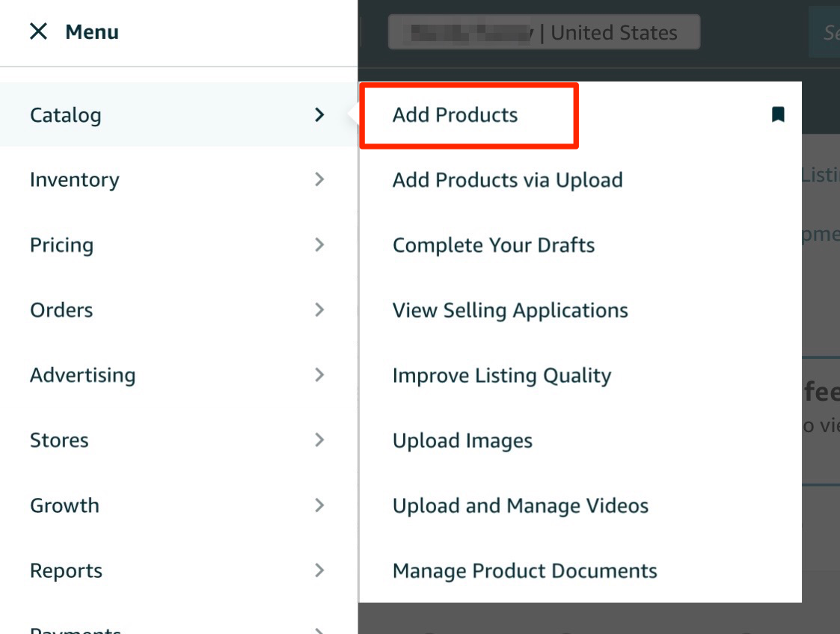Image resolution: width=840 pixels, height=634 pixels.
Task: Click the United States marketplace selector
Action: click(x=544, y=32)
